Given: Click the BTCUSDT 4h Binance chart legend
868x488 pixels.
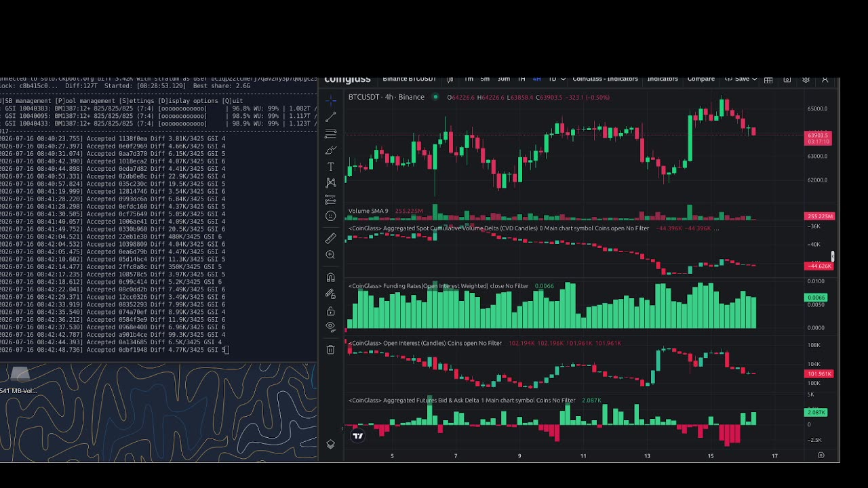Looking at the screenshot, I should [387, 97].
